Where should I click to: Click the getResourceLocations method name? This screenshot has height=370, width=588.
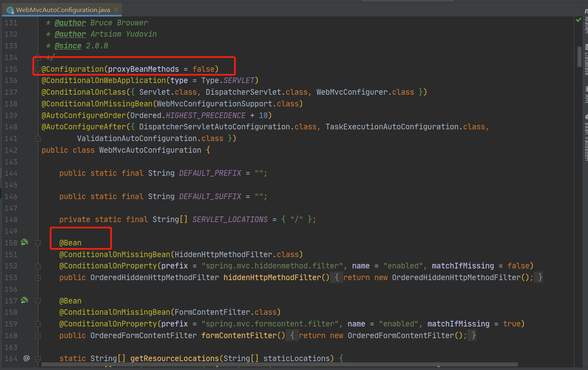175,358
